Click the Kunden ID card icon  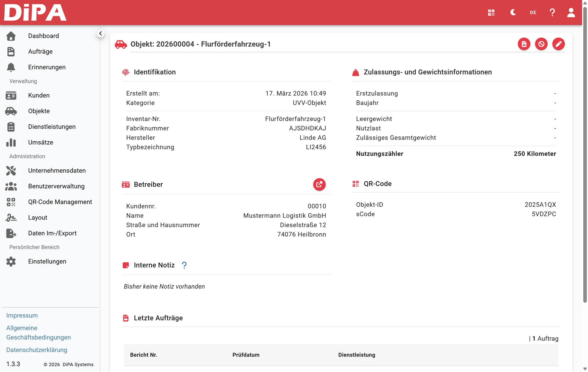(11, 96)
